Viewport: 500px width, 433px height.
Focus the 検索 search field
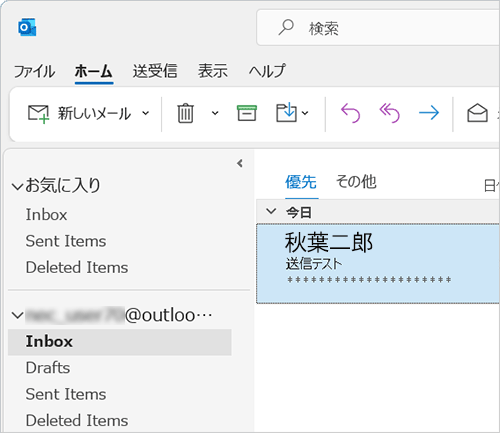(378, 28)
